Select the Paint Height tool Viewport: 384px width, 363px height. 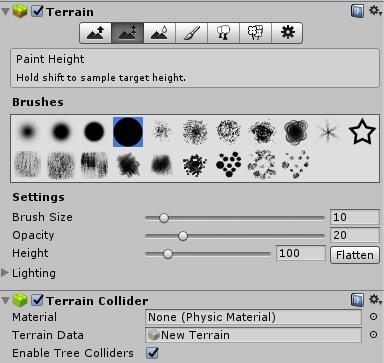pos(127,33)
